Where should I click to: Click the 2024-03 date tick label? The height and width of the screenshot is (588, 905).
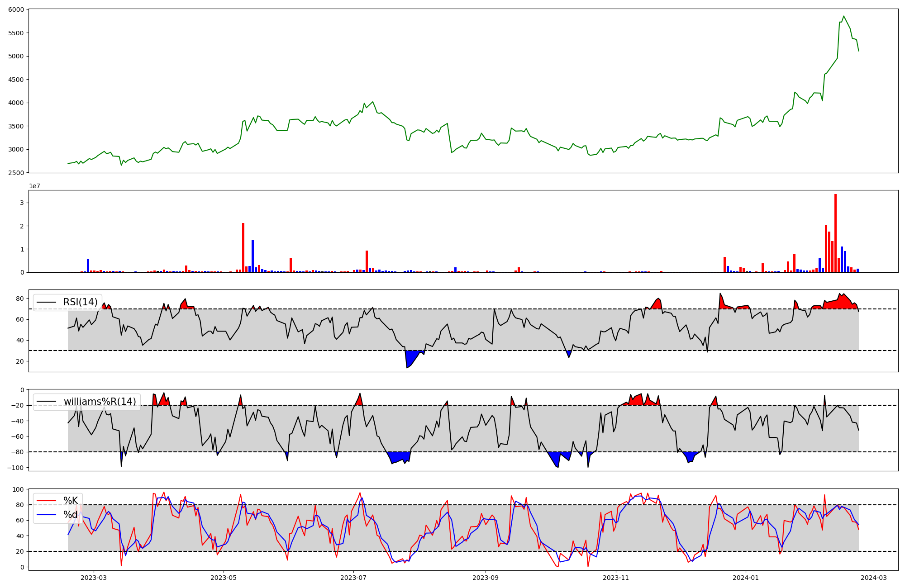(873, 578)
